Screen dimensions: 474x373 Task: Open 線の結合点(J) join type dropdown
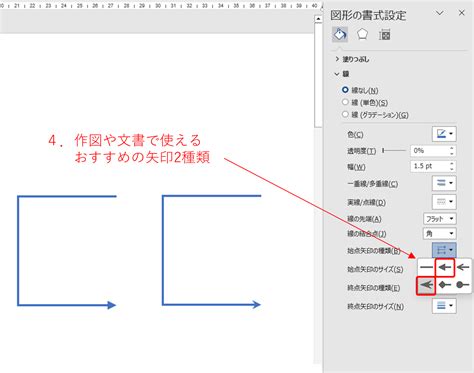439,234
